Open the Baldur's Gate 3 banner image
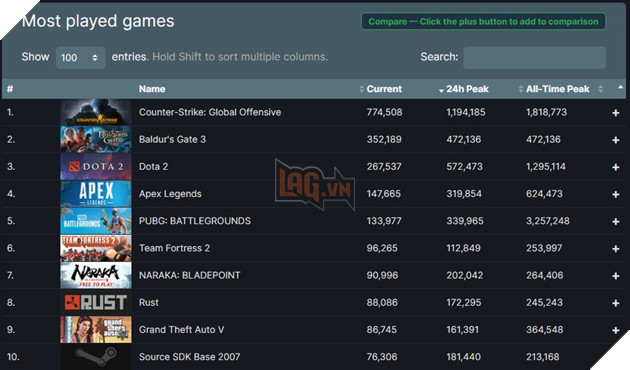The width and height of the screenshot is (630, 370). tap(96, 139)
